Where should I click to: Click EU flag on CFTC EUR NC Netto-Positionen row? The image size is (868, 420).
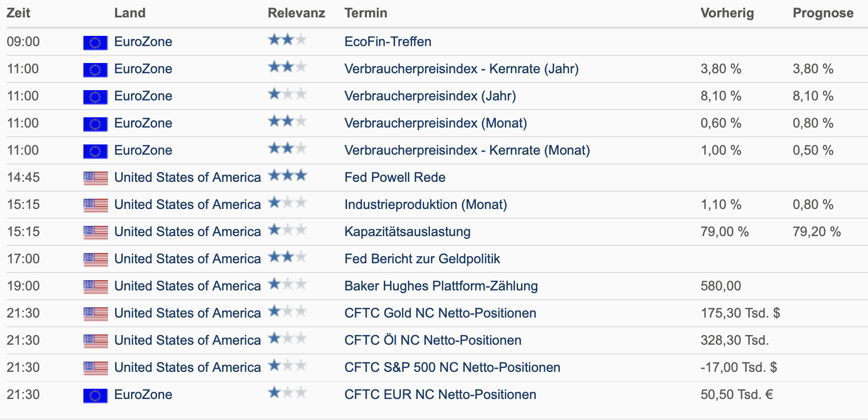point(95,395)
